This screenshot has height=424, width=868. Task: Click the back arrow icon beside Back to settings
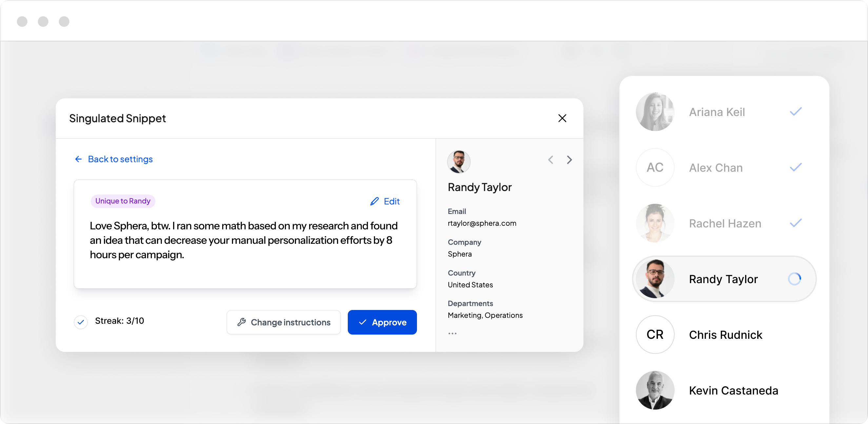tap(79, 159)
